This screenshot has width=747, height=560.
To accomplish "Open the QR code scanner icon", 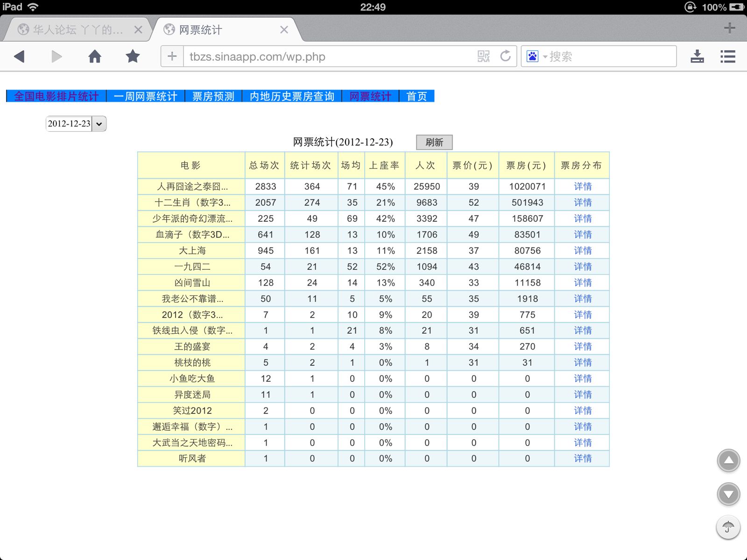I will point(484,56).
